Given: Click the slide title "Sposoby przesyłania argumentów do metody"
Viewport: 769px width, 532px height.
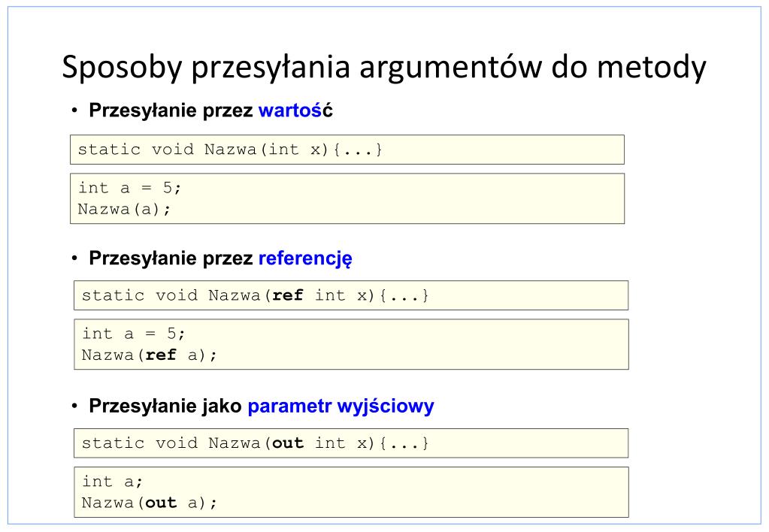Looking at the screenshot, I should point(383,67).
